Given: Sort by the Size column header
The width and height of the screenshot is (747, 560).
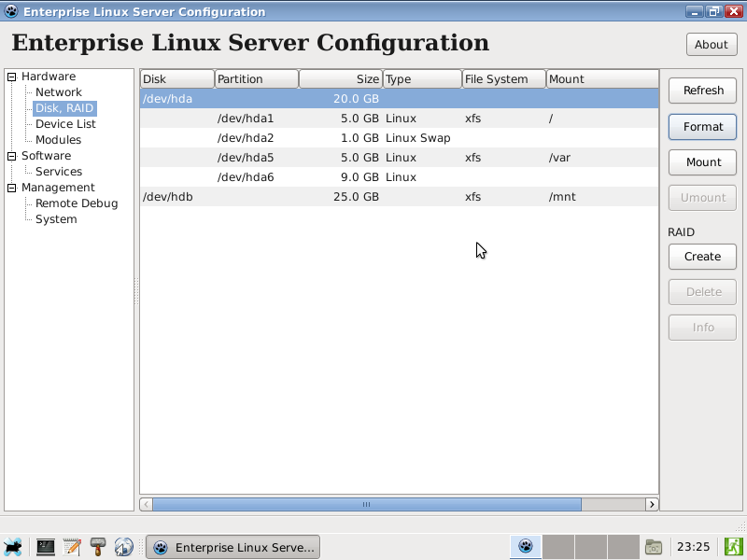Looking at the screenshot, I should coord(341,79).
